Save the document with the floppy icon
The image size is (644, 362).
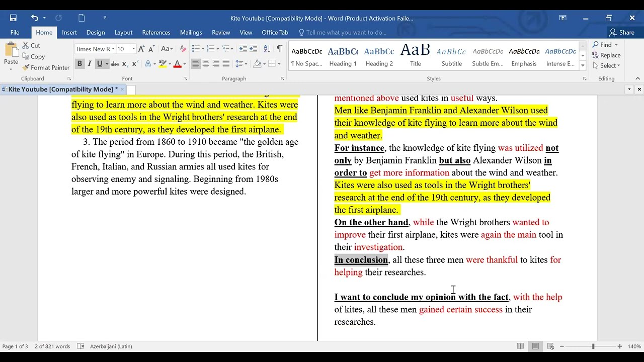coord(13,18)
